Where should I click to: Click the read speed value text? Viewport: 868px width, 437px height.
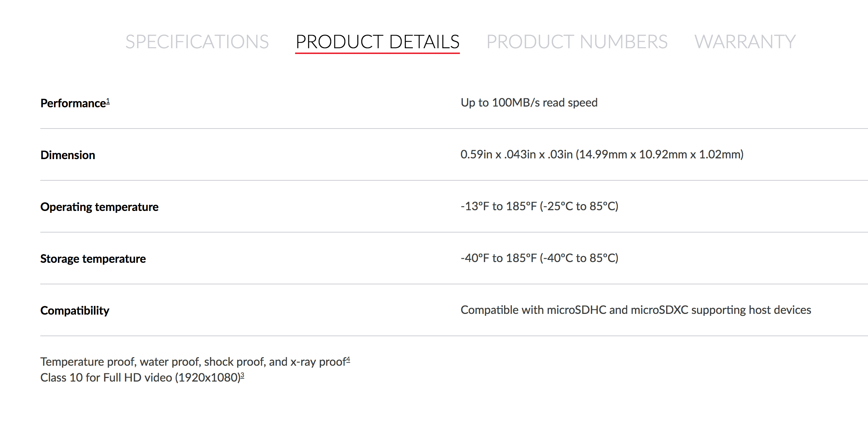click(529, 103)
